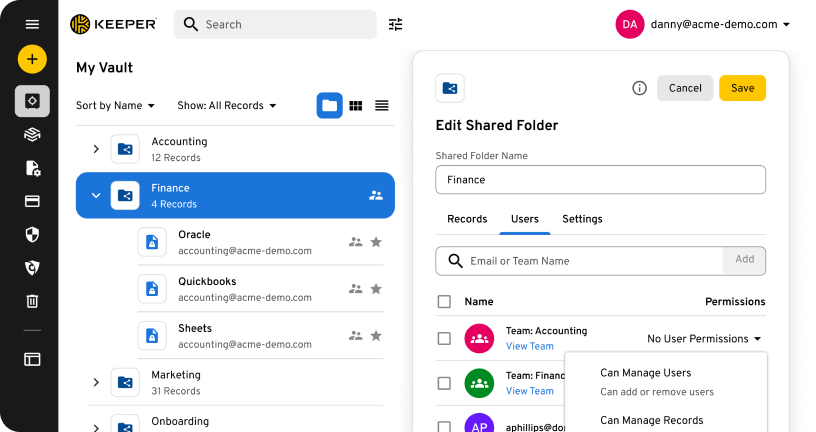Click View Team link under Team: Accounting

[529, 347]
